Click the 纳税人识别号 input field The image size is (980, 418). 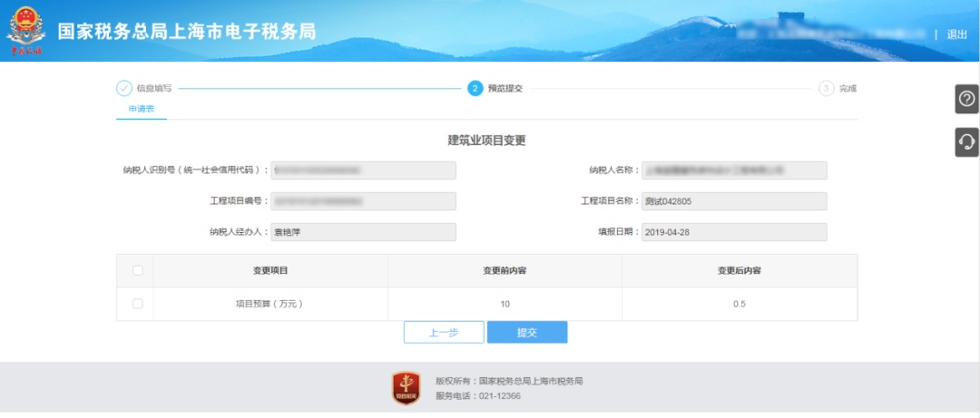364,170
